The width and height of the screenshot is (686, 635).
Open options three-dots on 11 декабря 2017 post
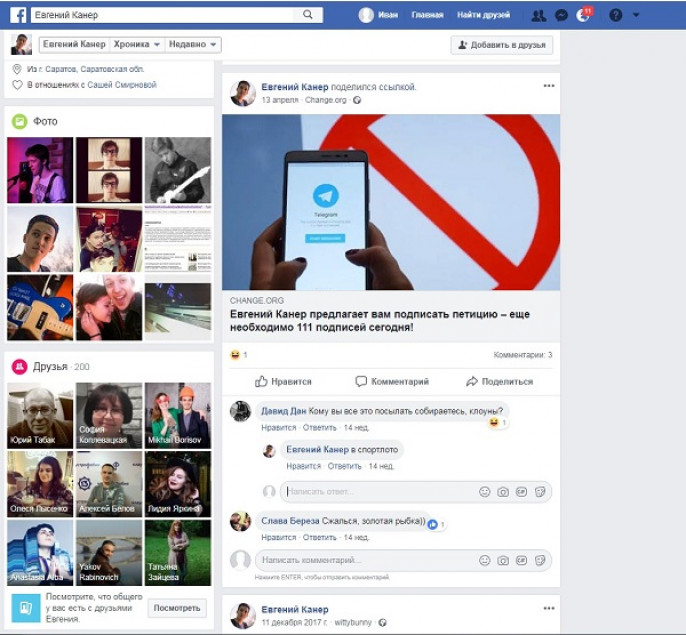coord(549,608)
